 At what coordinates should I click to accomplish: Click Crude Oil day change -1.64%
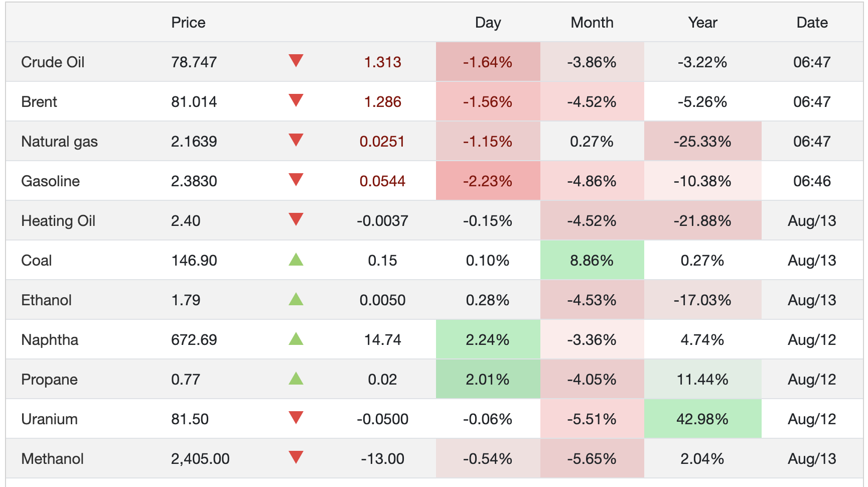pyautogui.click(x=488, y=62)
